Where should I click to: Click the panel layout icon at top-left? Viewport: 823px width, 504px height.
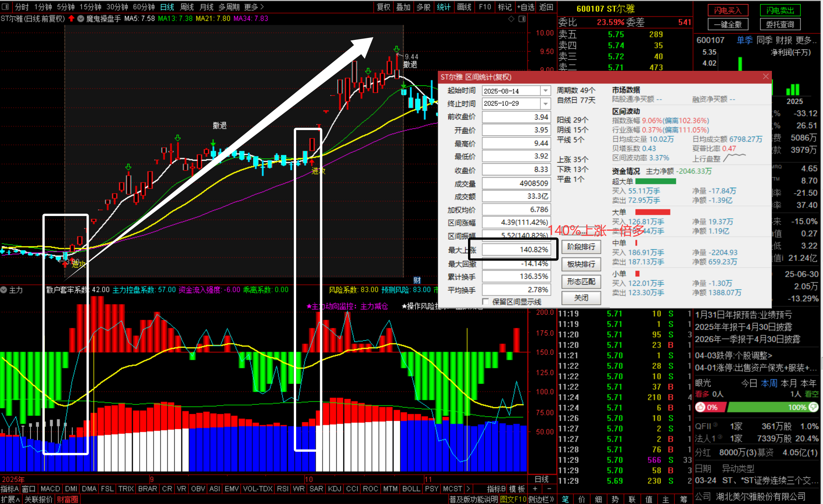tap(5, 7)
